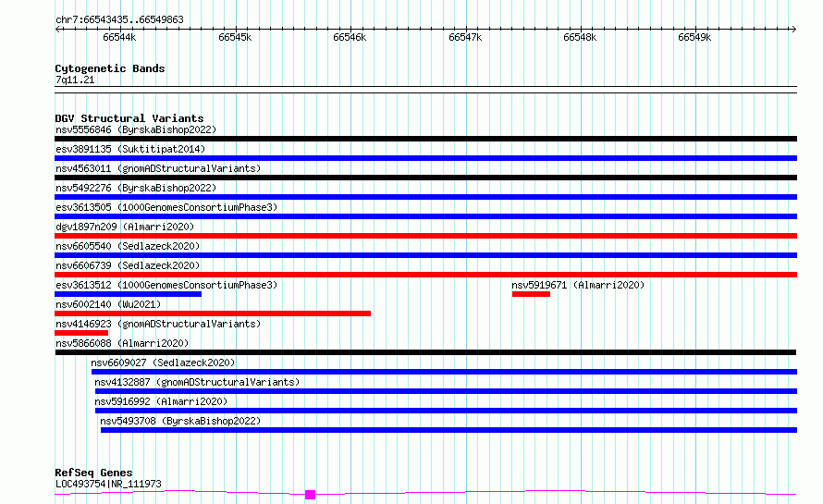Click the blue bar under nsv5493708
The height and width of the screenshot is (504, 823).
coord(448,430)
